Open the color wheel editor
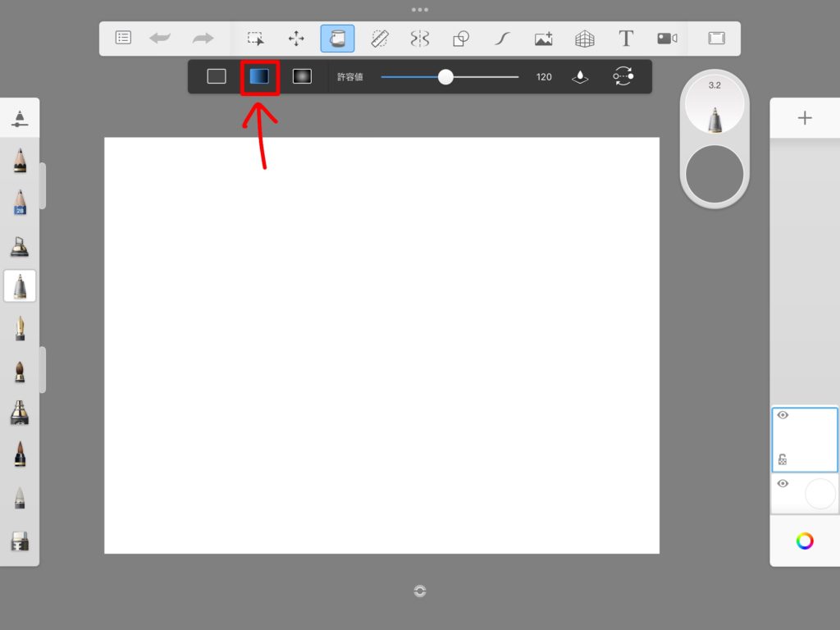The width and height of the screenshot is (840, 630). click(x=805, y=541)
